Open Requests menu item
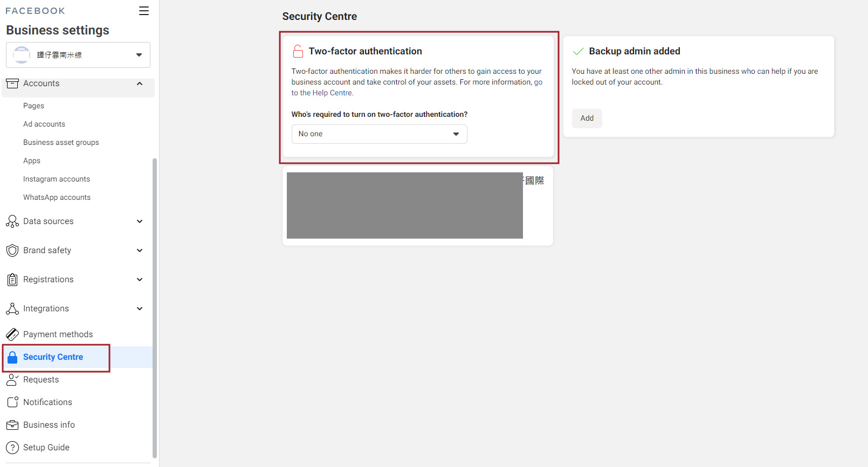 41,380
